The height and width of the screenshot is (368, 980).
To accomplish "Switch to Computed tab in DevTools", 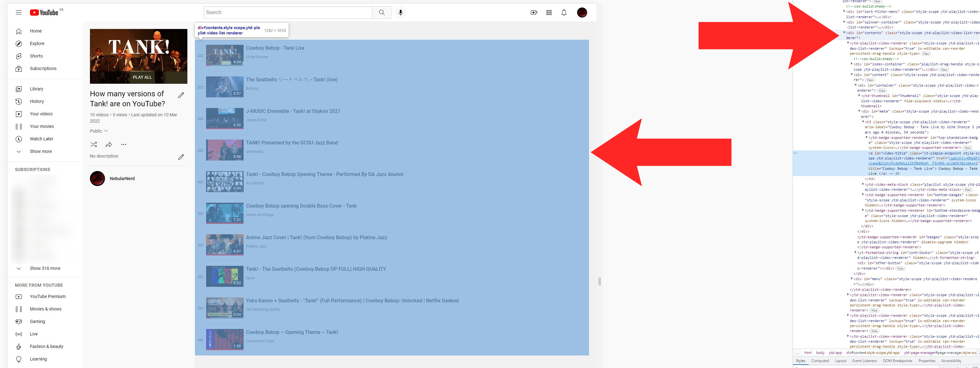I will point(820,361).
